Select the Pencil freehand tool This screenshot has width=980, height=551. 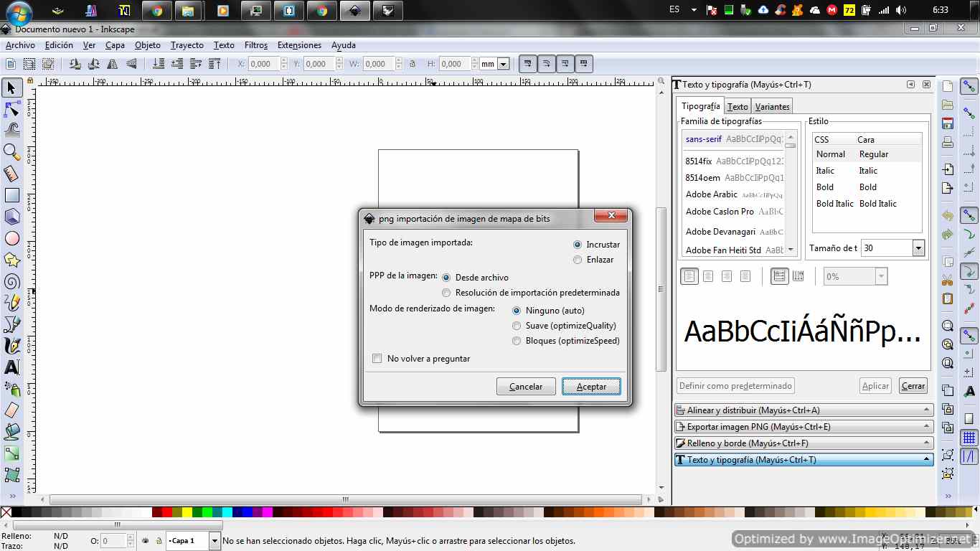11,303
